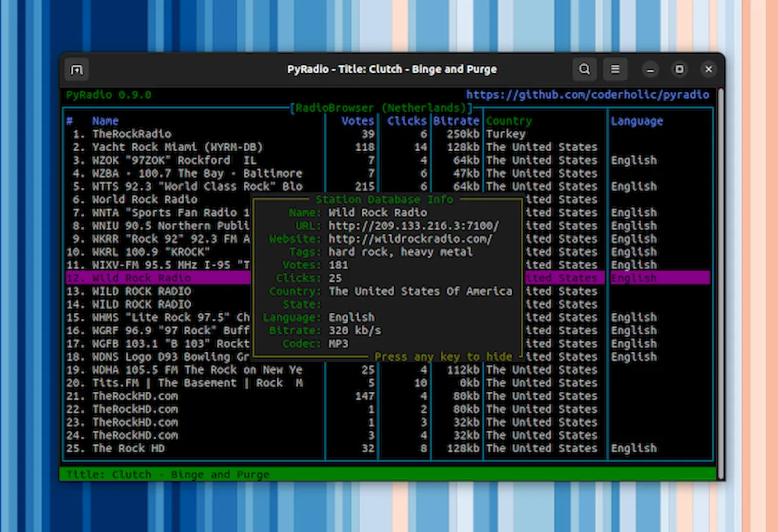
Task: Maximize the PyRadio terminal window
Action: (679, 69)
